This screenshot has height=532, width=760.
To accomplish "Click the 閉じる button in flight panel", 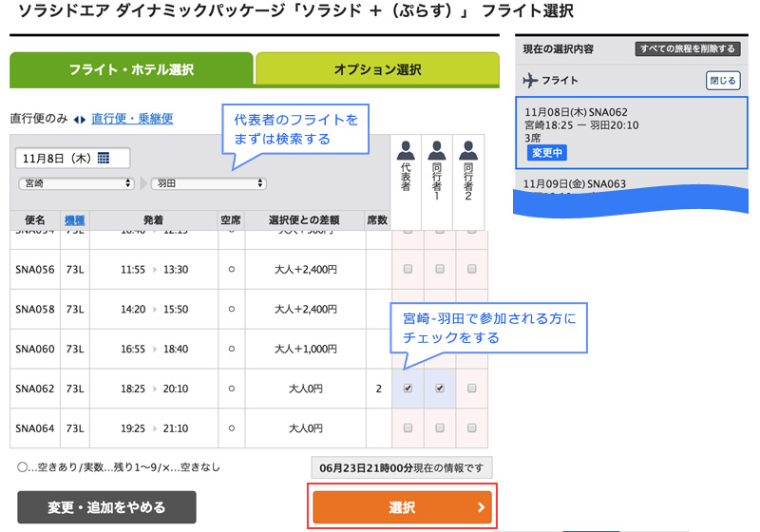I will pos(723,81).
